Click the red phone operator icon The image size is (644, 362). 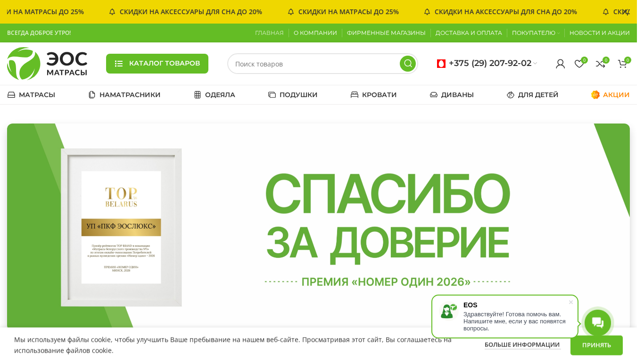[x=441, y=64]
